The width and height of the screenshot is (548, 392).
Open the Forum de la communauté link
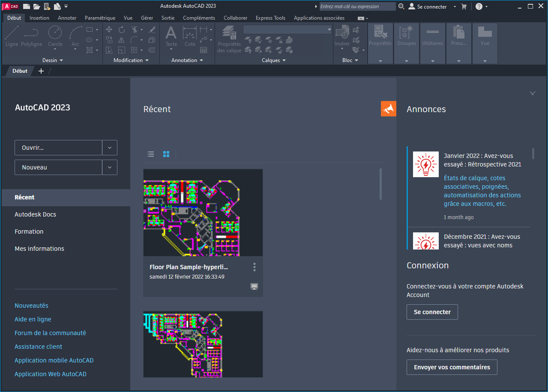50,333
